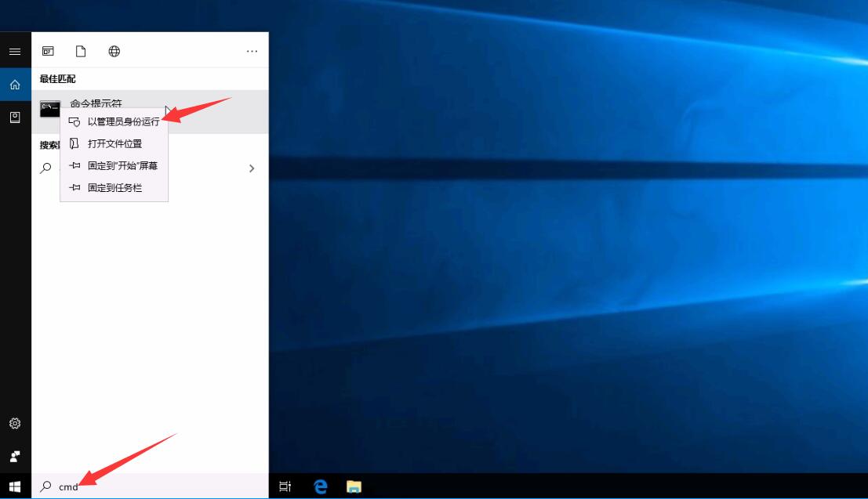Launch Microsoft Edge from taskbar
Screen dimensions: 868x499
coord(320,486)
